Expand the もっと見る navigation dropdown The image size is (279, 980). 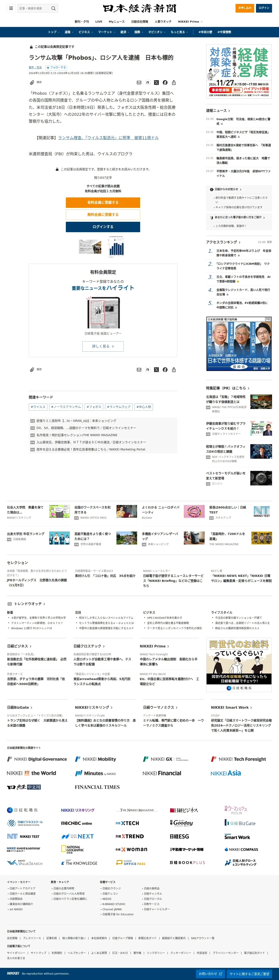point(179,32)
